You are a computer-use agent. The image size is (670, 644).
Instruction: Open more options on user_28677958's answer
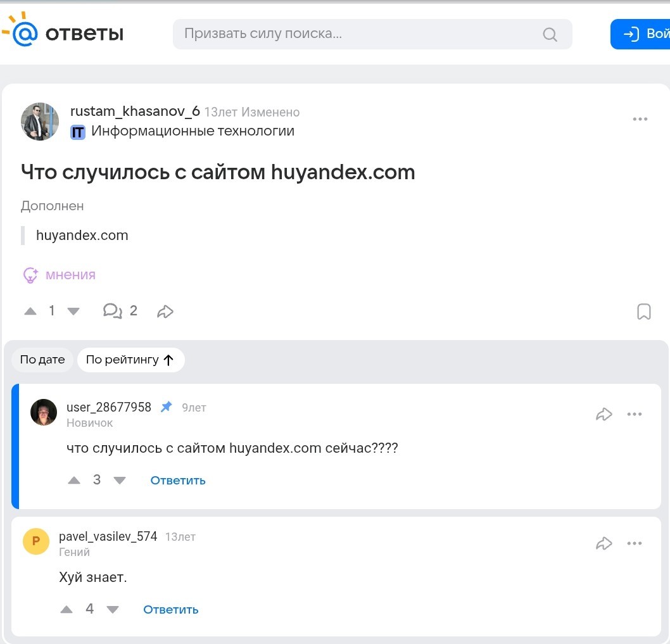coord(634,414)
